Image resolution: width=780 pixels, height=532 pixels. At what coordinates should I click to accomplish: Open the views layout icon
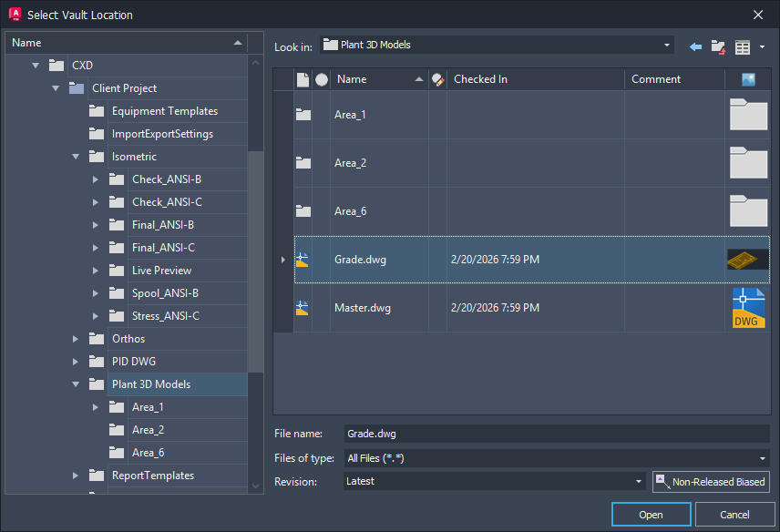[743, 47]
